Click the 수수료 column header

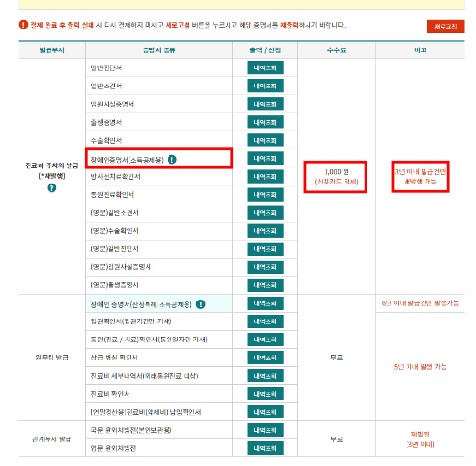click(x=336, y=50)
